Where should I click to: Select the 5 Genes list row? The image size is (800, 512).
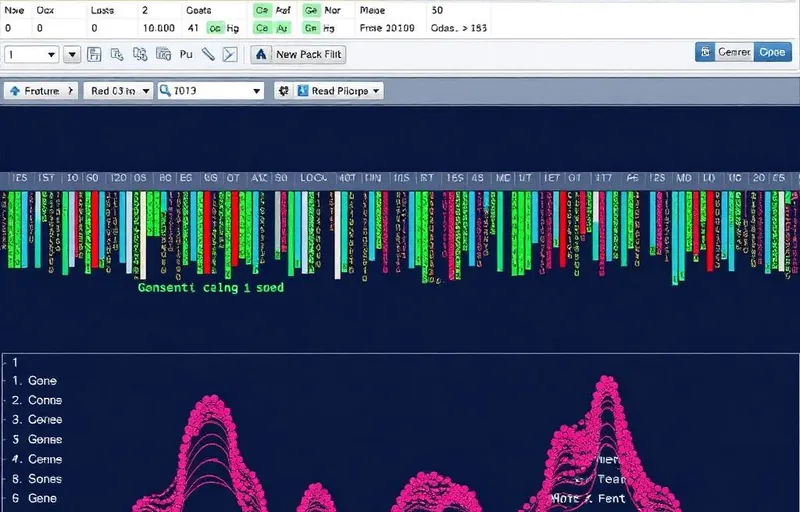point(37,439)
